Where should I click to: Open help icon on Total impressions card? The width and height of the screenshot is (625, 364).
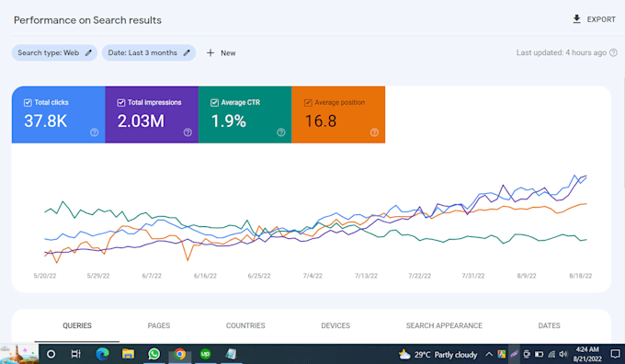187,132
